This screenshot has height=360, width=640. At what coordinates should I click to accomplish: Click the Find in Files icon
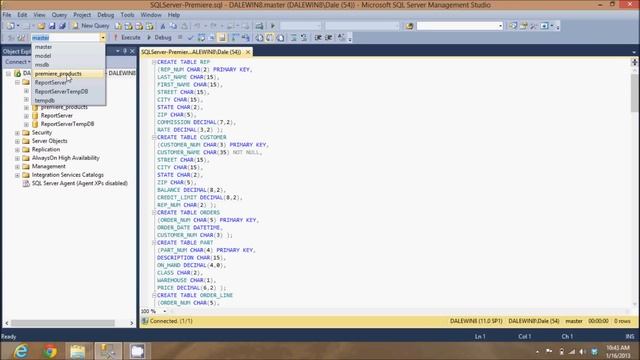(409, 26)
